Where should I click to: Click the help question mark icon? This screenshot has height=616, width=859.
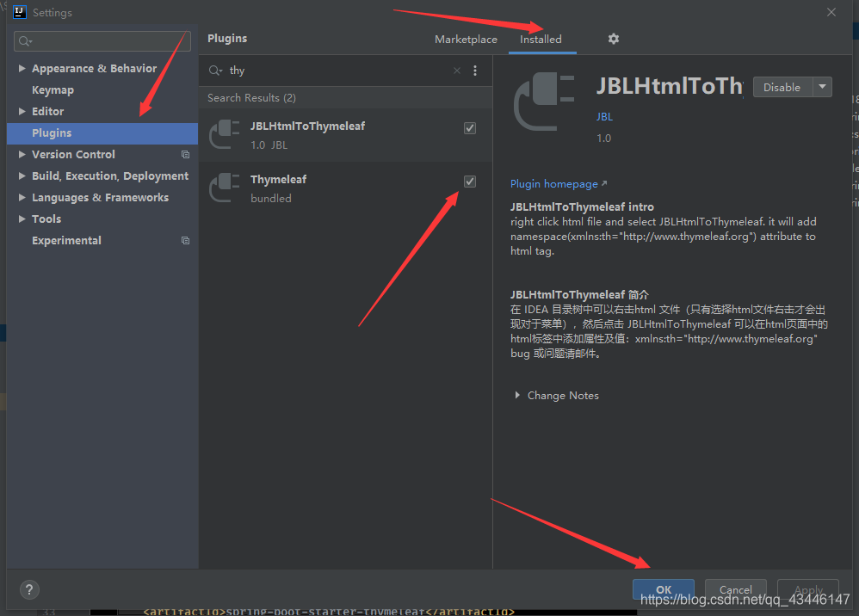(29, 589)
